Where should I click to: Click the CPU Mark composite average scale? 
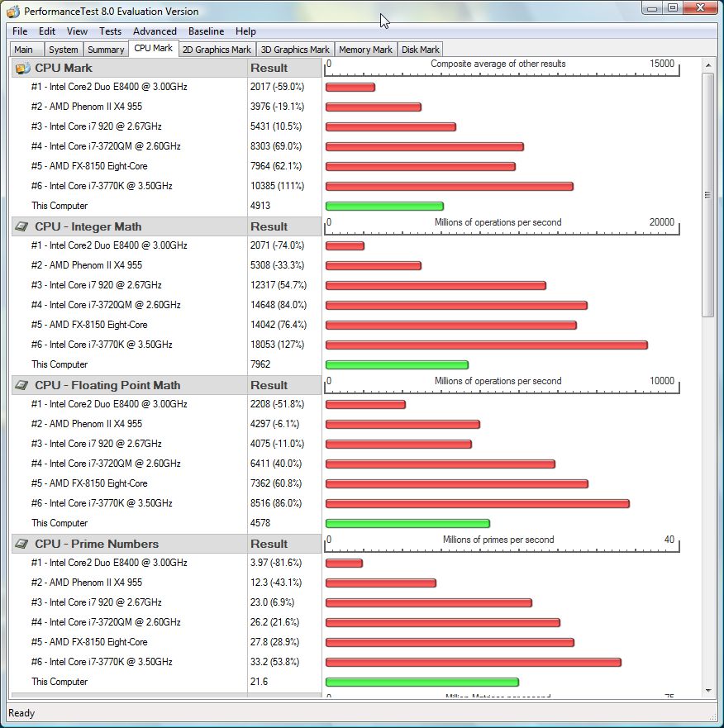click(x=502, y=68)
